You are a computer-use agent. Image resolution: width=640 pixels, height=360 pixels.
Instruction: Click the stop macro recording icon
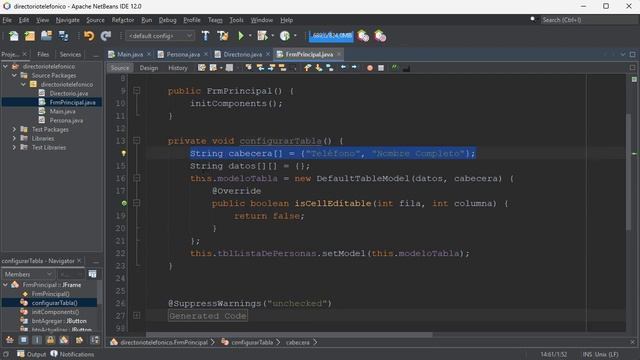(x=381, y=68)
